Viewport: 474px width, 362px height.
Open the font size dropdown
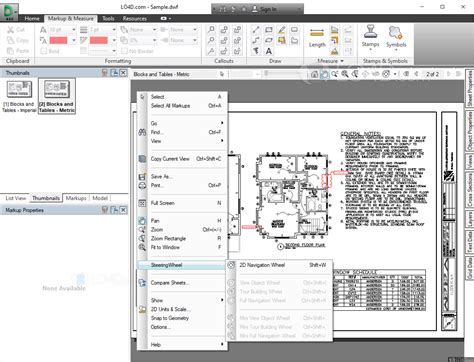pos(74,30)
